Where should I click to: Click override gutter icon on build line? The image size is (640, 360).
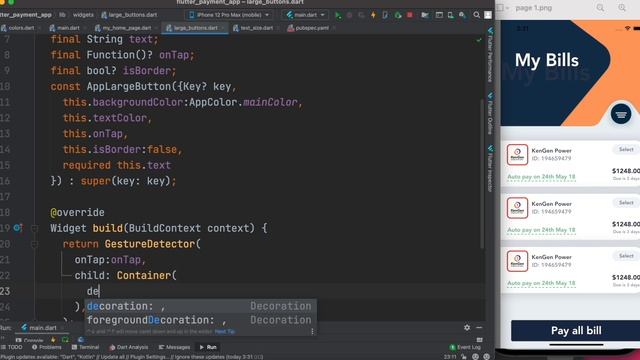(x=18, y=228)
